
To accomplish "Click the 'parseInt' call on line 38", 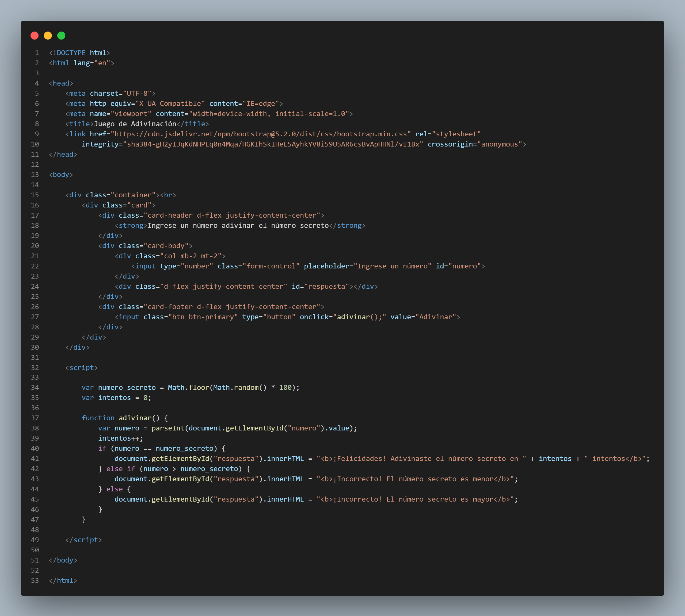I will (x=168, y=428).
